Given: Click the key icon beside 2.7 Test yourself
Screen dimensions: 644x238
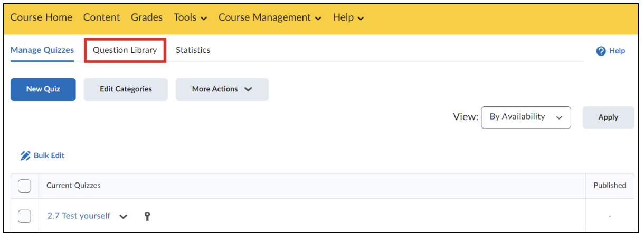Looking at the screenshot, I should 147,216.
